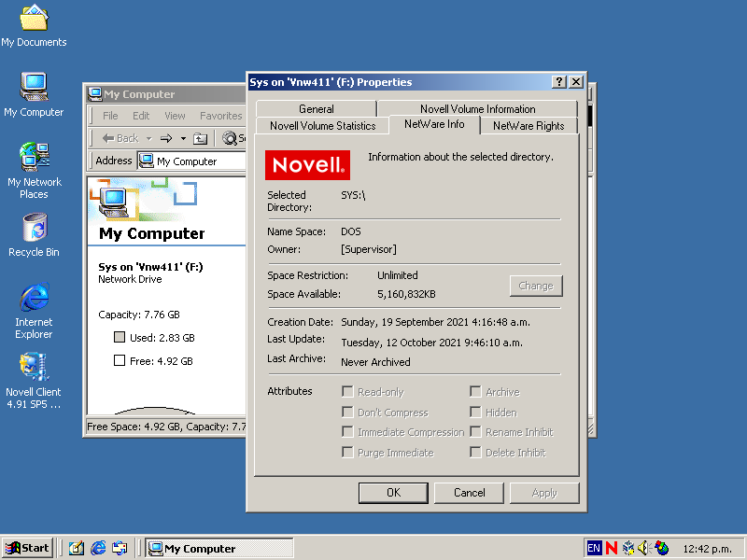Click Cancel in the Properties dialog

pyautogui.click(x=470, y=493)
